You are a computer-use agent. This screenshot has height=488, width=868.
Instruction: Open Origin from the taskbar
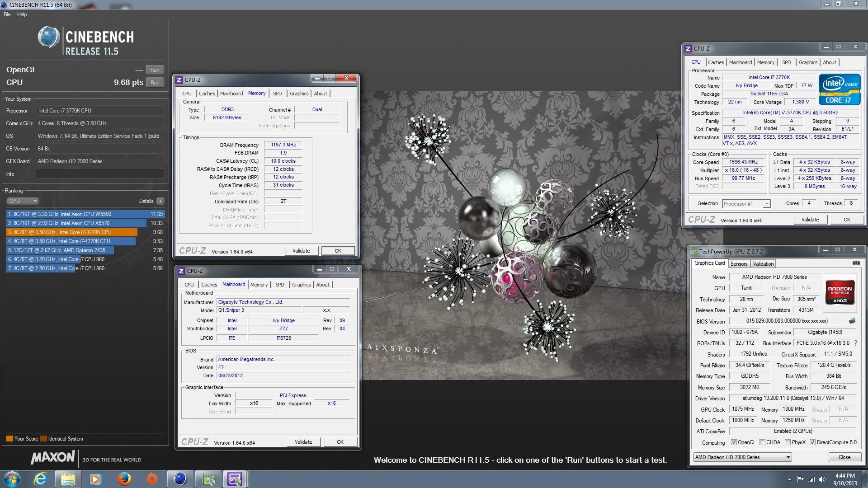(x=152, y=479)
